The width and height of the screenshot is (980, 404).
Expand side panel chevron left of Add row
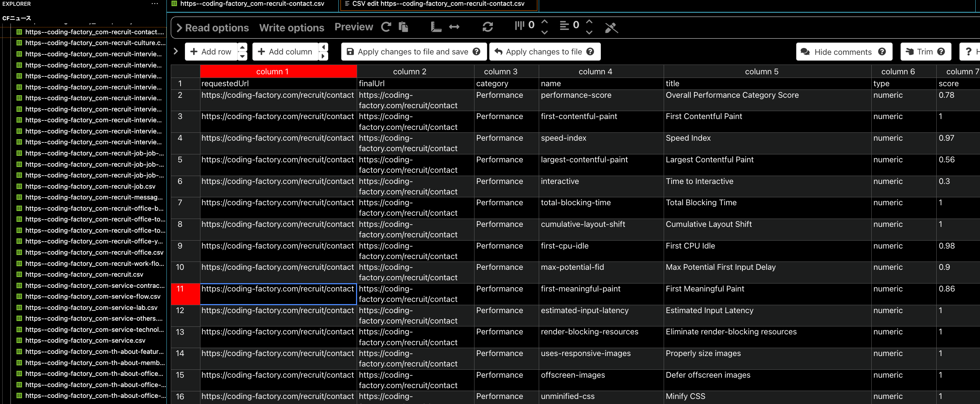[176, 51]
